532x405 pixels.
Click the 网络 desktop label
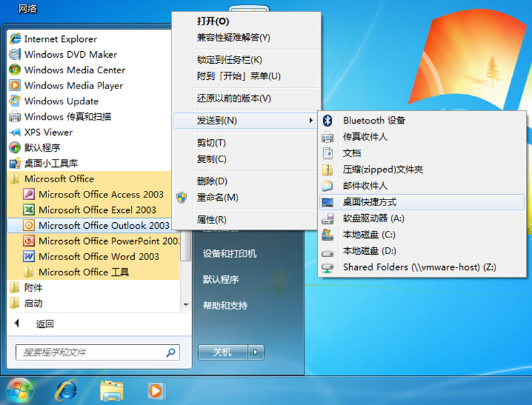(27, 9)
